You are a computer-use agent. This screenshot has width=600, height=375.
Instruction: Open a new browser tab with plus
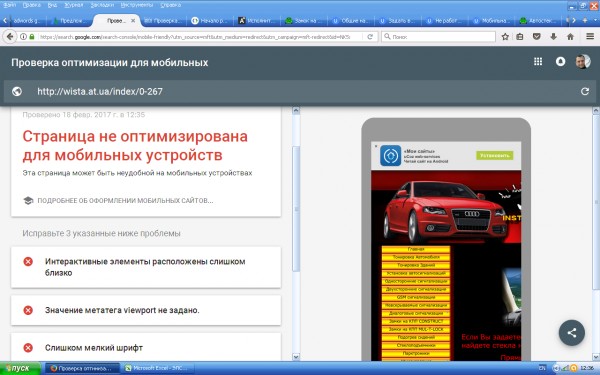[585, 21]
